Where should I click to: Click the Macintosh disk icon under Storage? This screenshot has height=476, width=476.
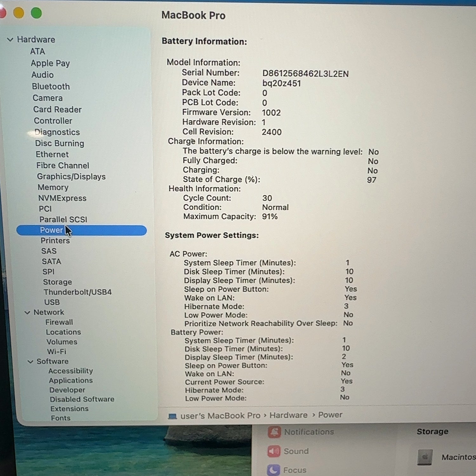(x=425, y=457)
